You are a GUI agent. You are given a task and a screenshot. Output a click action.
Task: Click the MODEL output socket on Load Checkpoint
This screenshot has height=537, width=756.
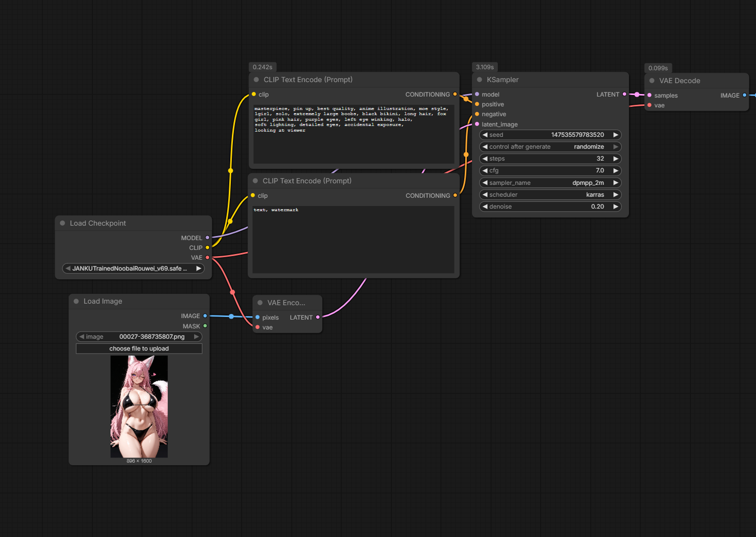[208, 238]
